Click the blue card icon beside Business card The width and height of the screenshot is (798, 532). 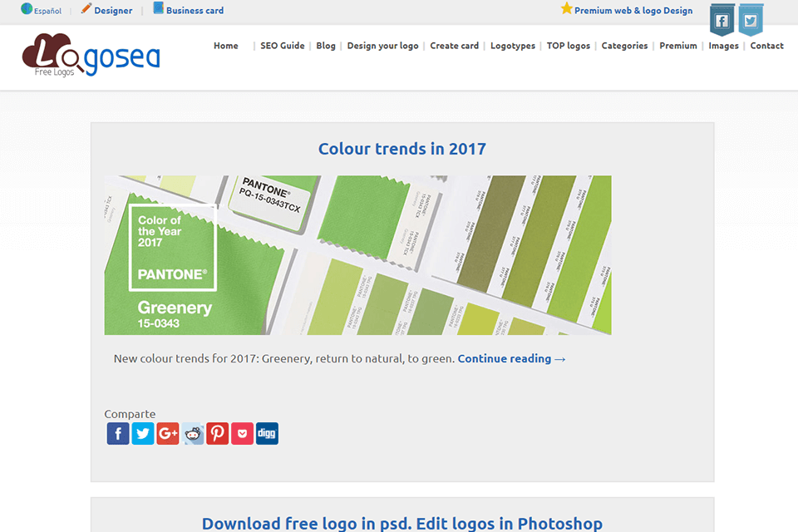pos(158,8)
